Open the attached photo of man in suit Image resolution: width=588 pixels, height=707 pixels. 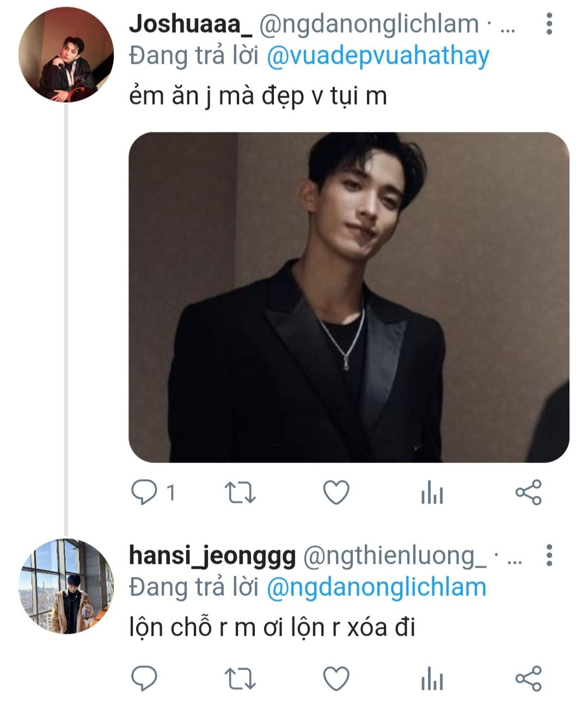tap(348, 297)
